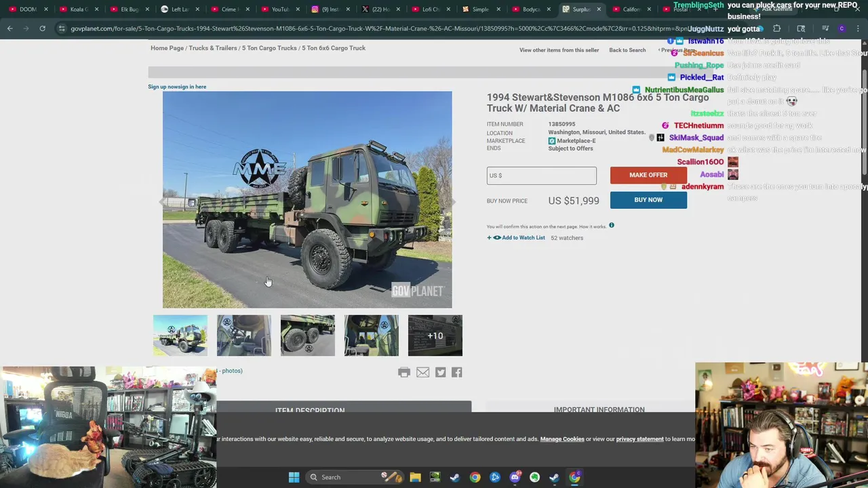Click the browser address bar URL
Viewport: 868px width, 488px height.
pos(380,28)
